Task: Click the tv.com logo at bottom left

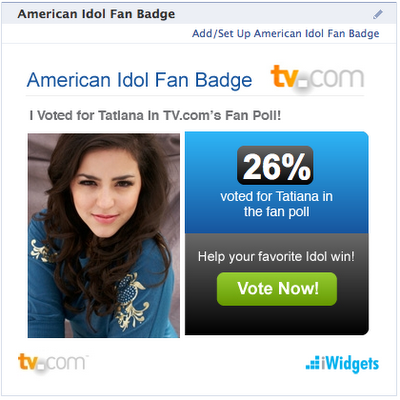Action: [53, 363]
